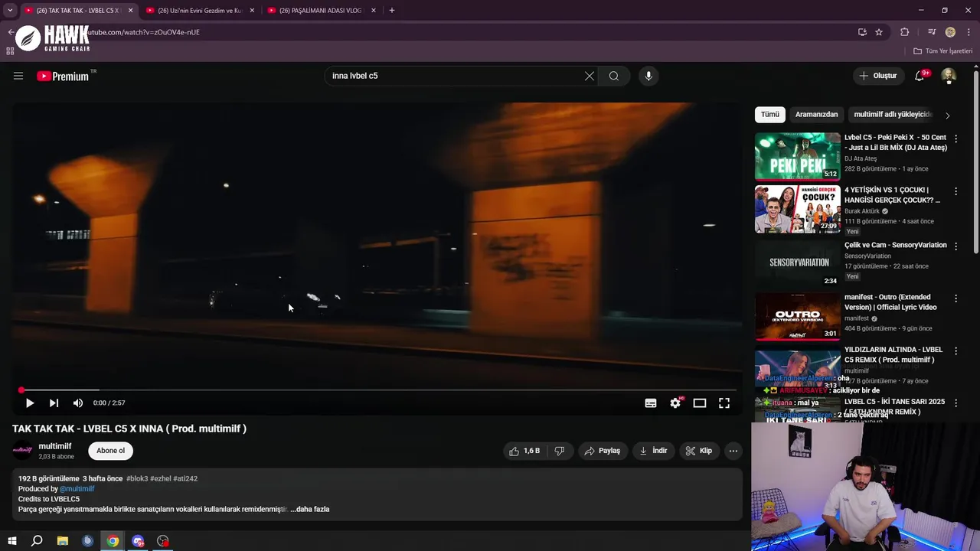The image size is (980, 551).
Task: Open the #ezhel hashtag
Action: [x=161, y=478]
